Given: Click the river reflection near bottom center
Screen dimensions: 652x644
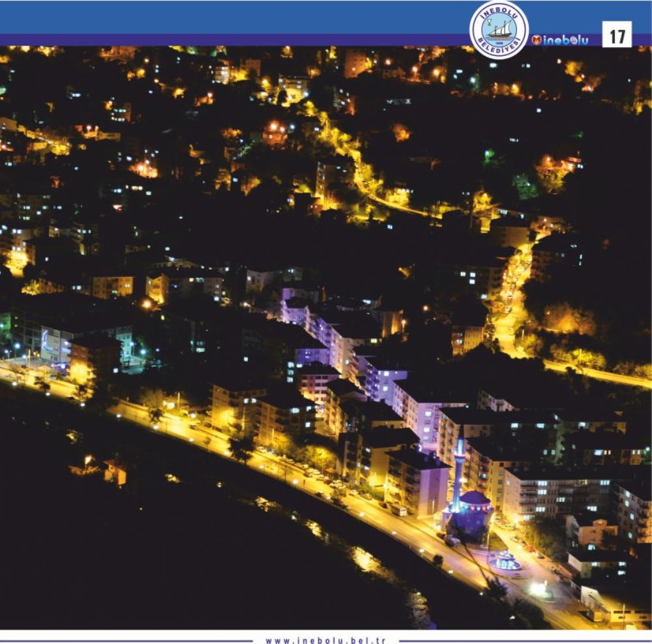Looking at the screenshot, I should pos(365,557).
